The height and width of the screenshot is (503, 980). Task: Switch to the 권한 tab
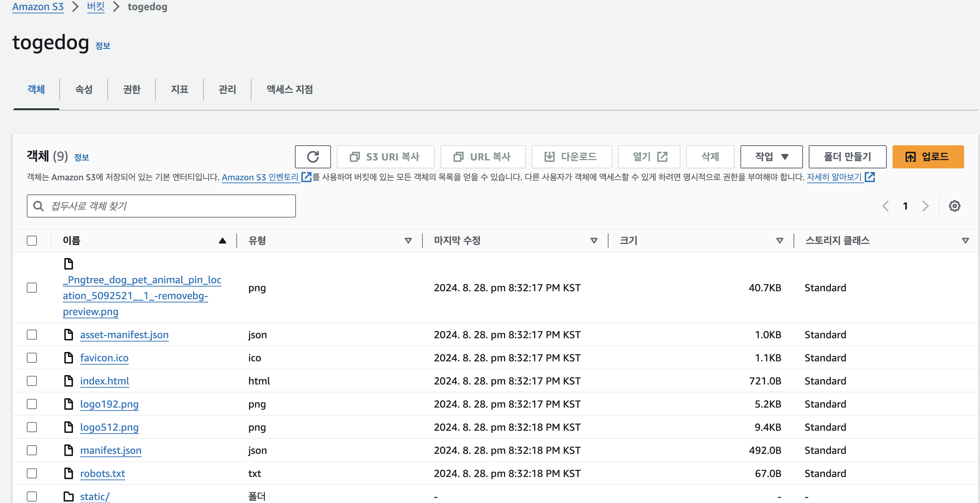(x=132, y=89)
